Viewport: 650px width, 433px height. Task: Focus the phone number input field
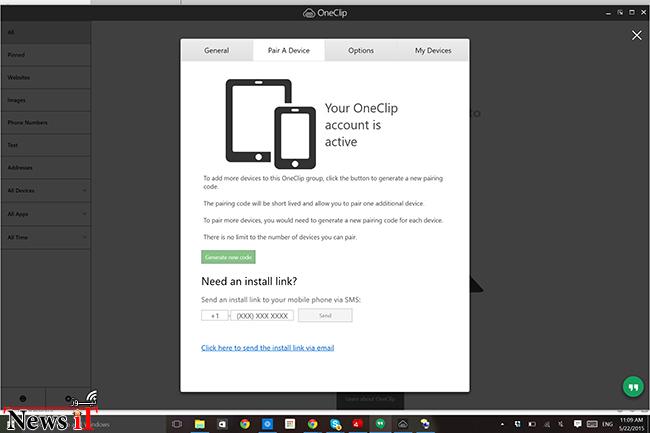click(x=262, y=316)
